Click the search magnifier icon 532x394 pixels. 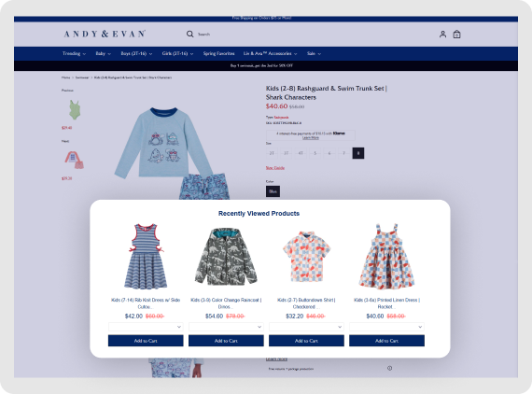(189, 34)
